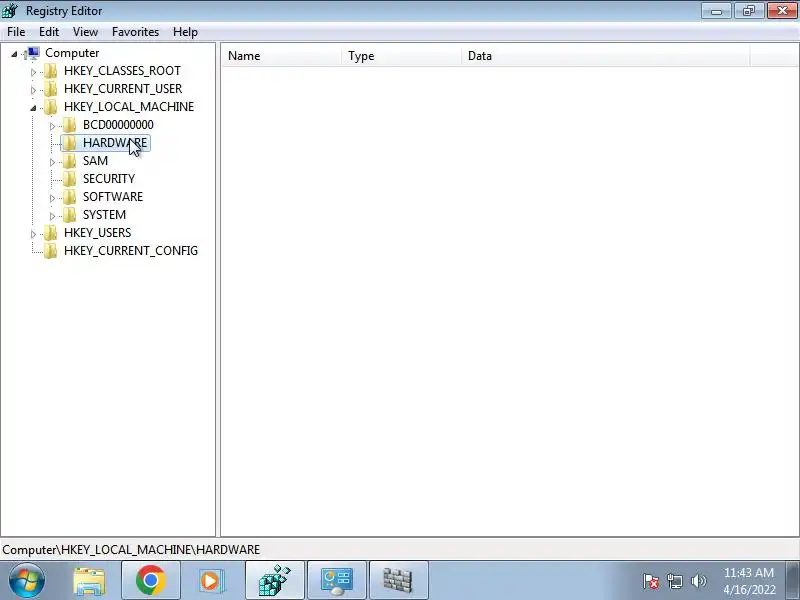Click the SAM folder icon
This screenshot has height=600, width=800.
(69, 161)
